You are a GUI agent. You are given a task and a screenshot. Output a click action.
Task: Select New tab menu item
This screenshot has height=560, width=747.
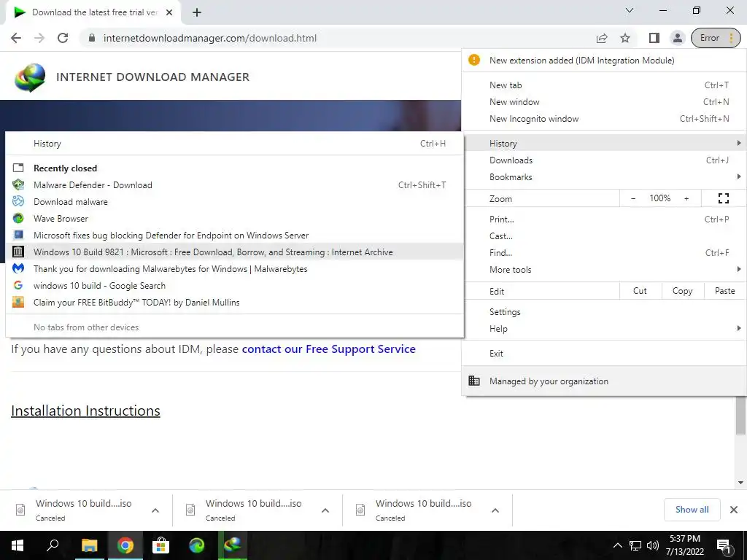[x=603, y=85]
